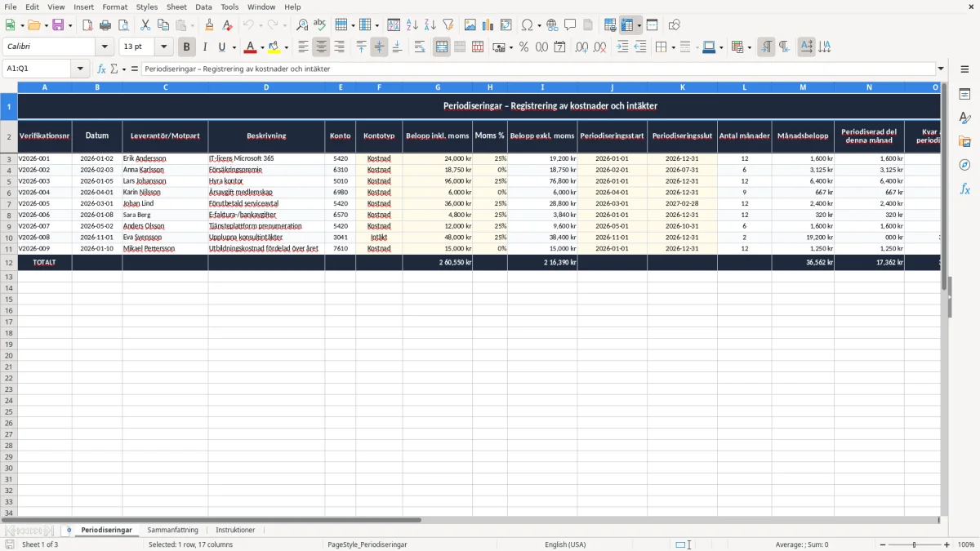Toggle merge and center cells
980x551 pixels.
[442, 47]
